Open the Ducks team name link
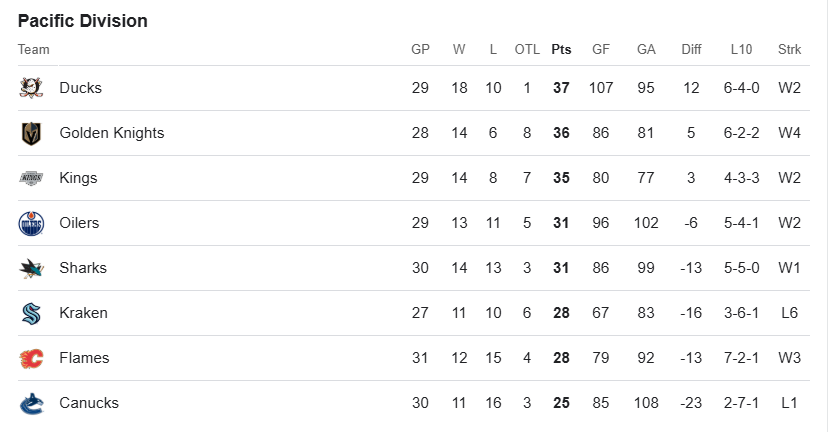This screenshot has width=828, height=432. pyautogui.click(x=80, y=88)
